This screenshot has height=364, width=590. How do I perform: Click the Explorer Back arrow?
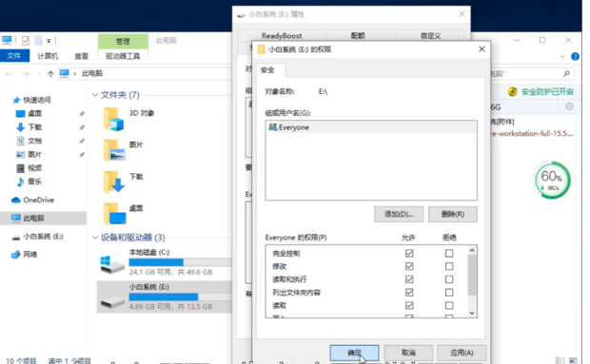pos(9,73)
